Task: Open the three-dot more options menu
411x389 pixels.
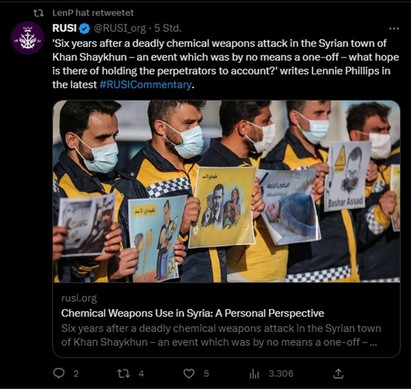Action: click(x=394, y=29)
